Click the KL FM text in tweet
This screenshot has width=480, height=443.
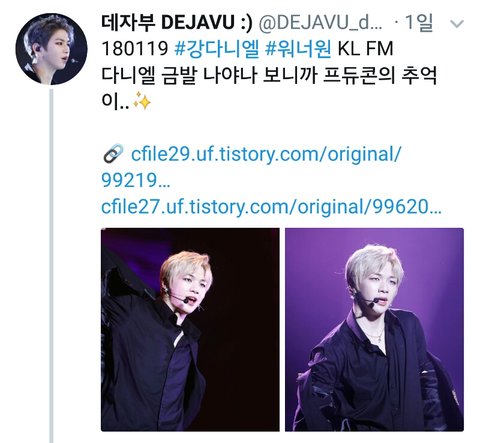(x=366, y=49)
